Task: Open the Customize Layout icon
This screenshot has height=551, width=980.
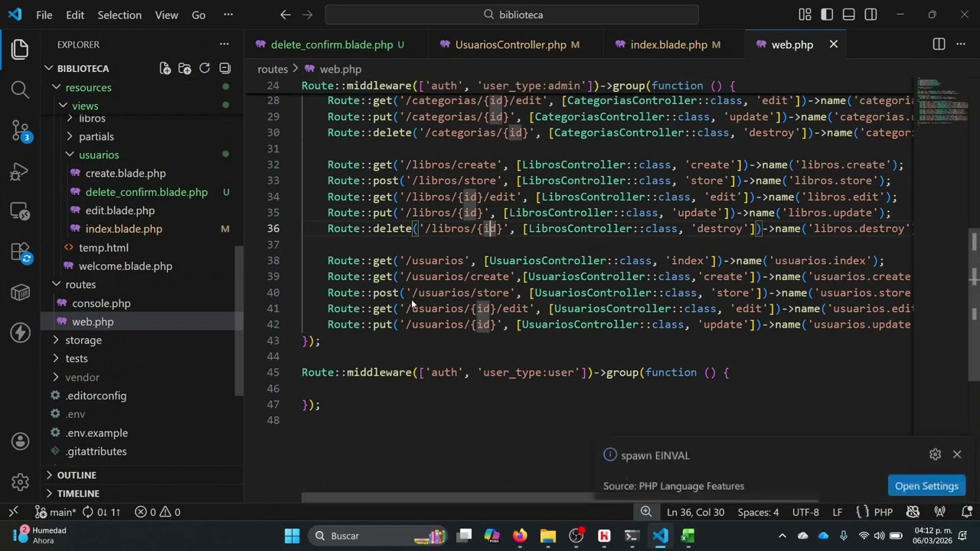Action: (805, 15)
